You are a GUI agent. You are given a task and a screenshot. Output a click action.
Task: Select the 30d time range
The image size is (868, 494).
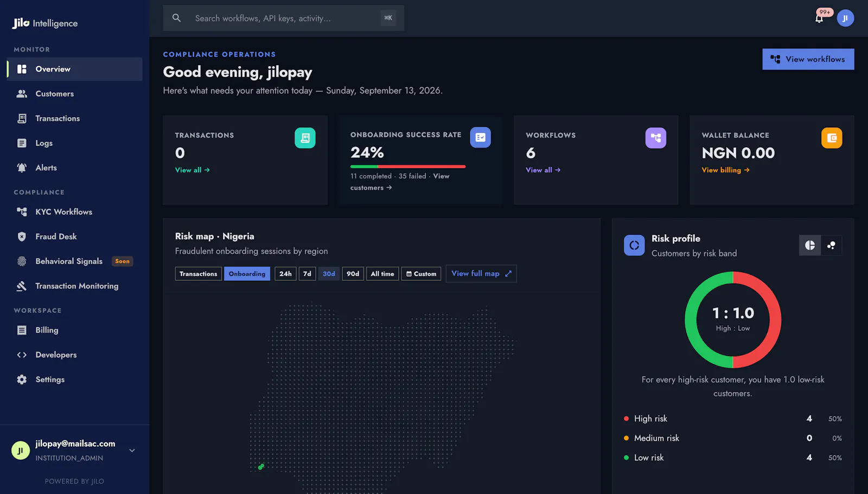pyautogui.click(x=329, y=274)
